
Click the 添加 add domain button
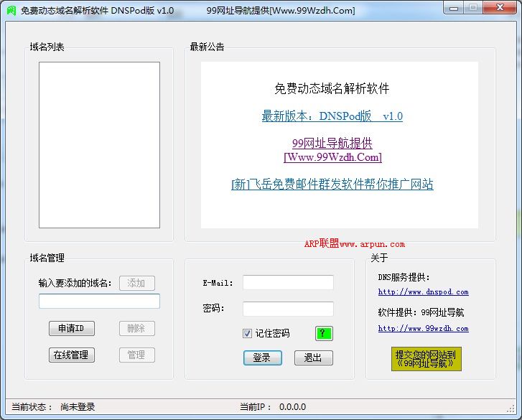136,284
